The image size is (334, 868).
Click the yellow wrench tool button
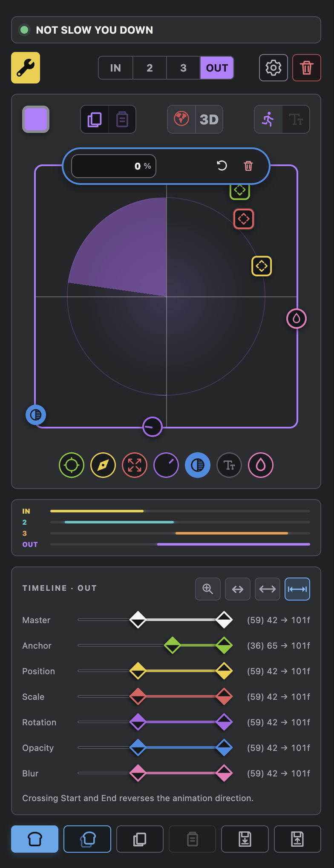[x=26, y=68]
